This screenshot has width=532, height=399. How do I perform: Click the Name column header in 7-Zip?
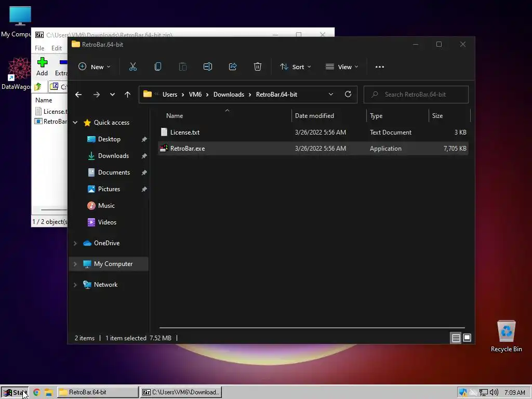tap(44, 100)
